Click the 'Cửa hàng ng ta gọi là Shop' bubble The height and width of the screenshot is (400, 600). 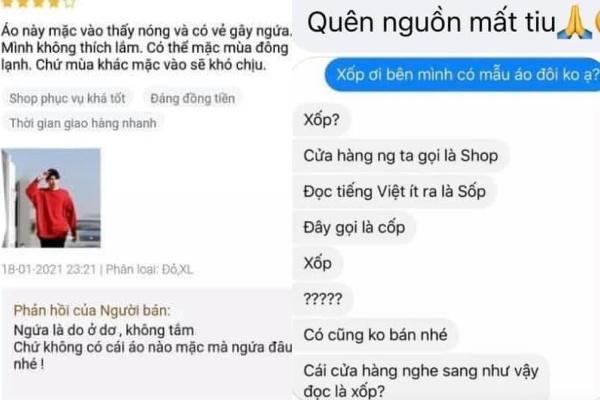click(401, 156)
